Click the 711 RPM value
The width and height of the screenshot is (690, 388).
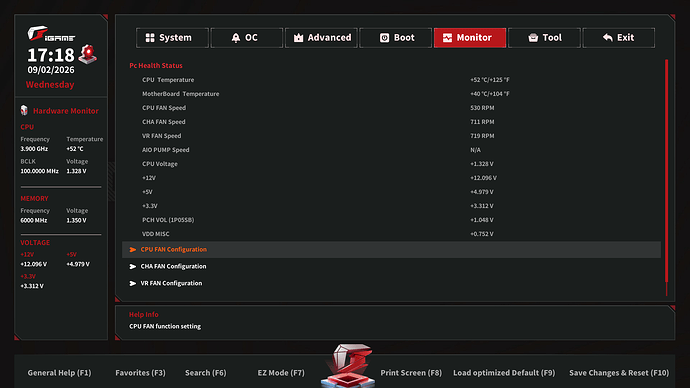click(482, 122)
